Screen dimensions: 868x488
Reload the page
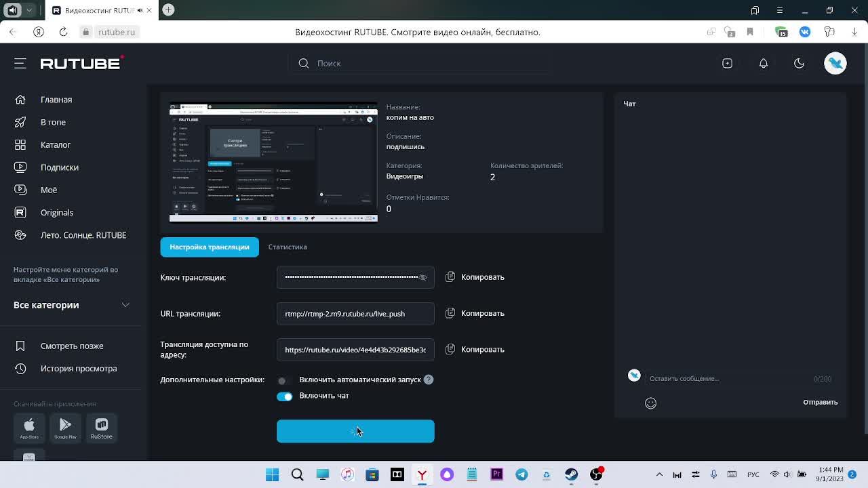click(63, 32)
